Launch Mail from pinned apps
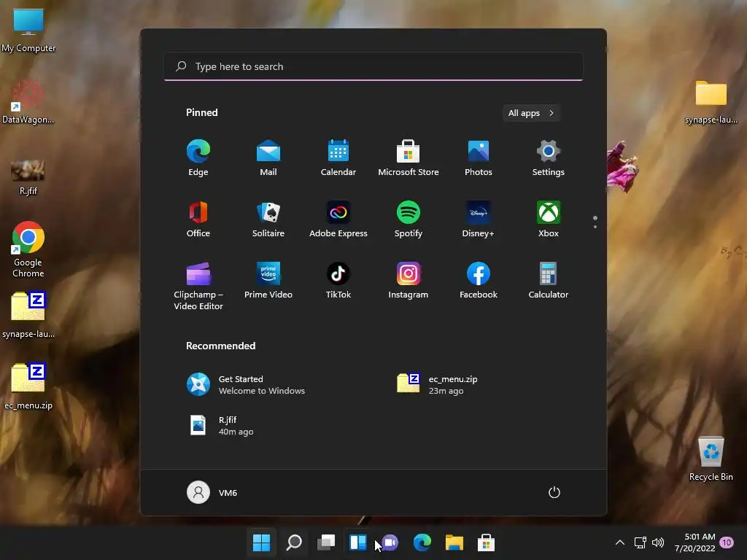Viewport: 747px width, 560px height. click(x=268, y=158)
